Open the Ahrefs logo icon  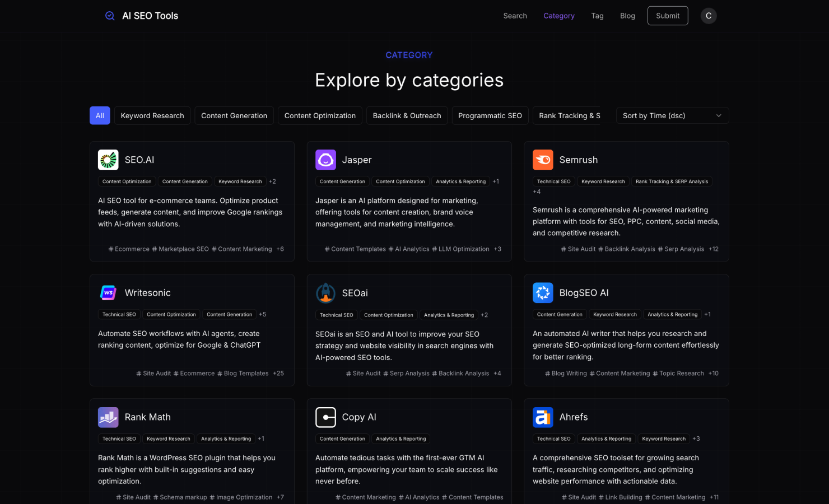click(543, 417)
